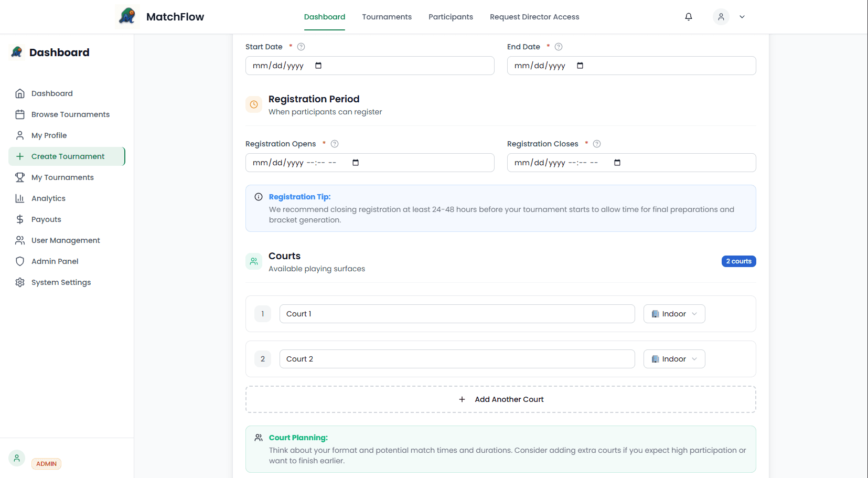Click the Registration Opens calendar icon
Viewport: 868px width, 478px height.
356,163
